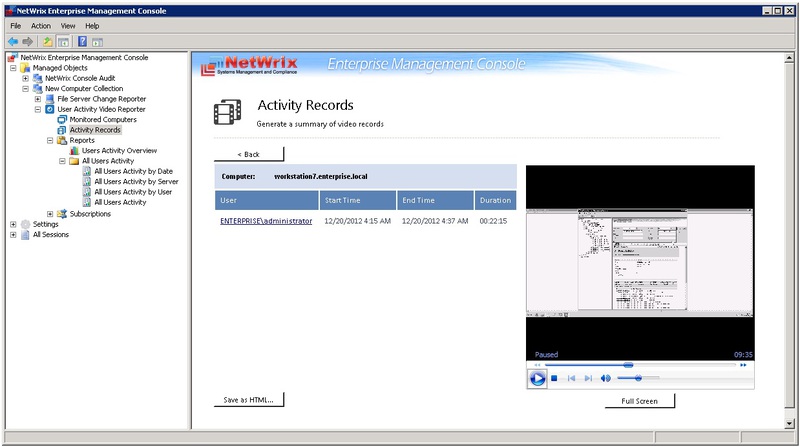800x447 pixels.
Task: Click the next track button
Action: pyautogui.click(x=588, y=379)
